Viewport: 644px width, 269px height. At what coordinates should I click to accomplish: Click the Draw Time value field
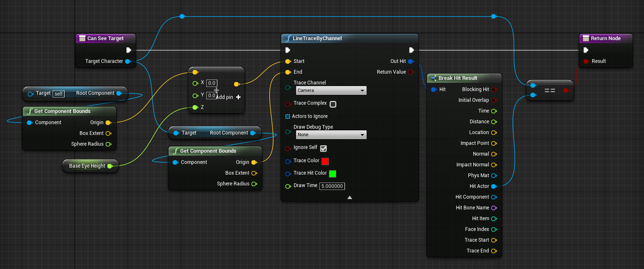coord(332,186)
